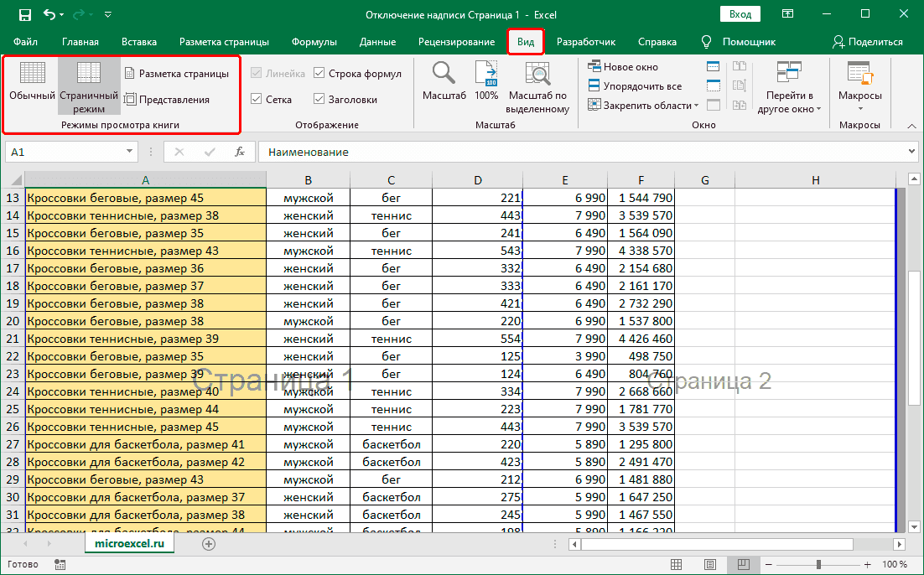Click the Вход button
924x575 pixels.
(x=742, y=13)
